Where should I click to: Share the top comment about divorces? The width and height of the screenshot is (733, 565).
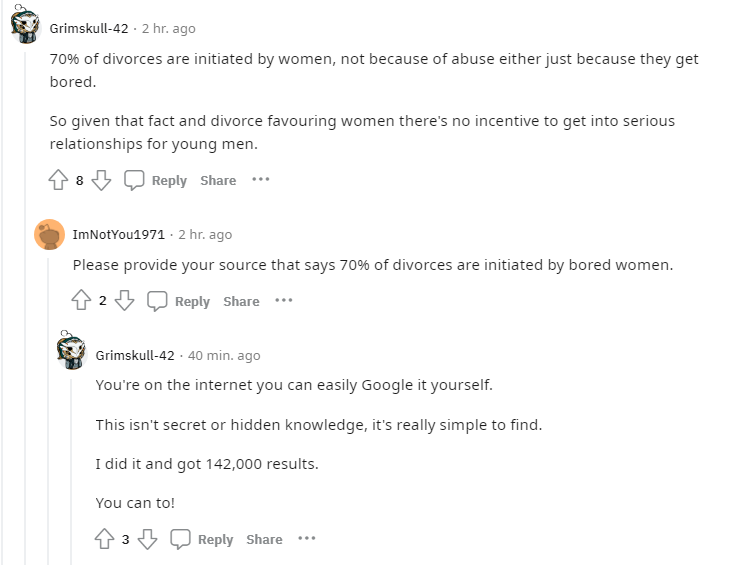218,180
